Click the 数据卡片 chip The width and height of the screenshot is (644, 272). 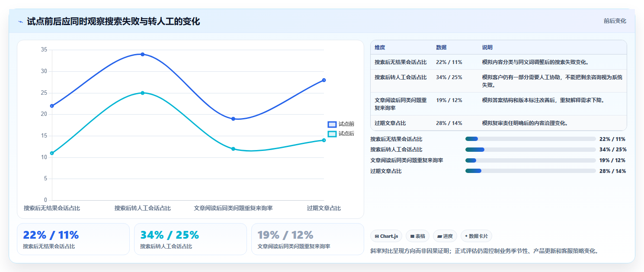coord(476,236)
